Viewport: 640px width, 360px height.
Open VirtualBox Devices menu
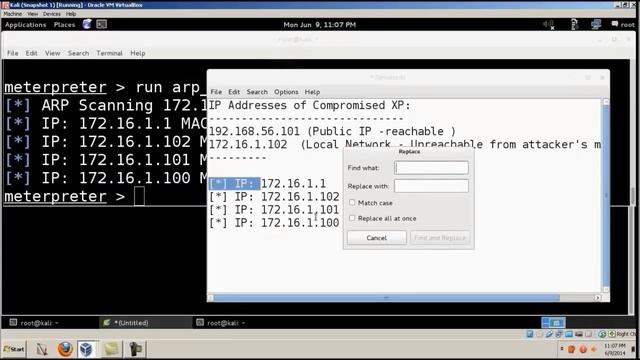coord(52,14)
